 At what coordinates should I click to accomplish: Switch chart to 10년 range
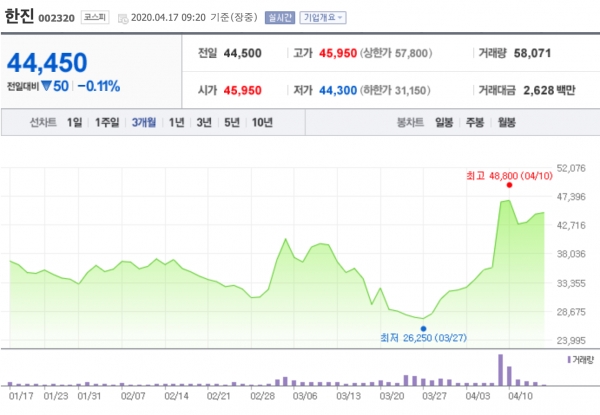262,122
